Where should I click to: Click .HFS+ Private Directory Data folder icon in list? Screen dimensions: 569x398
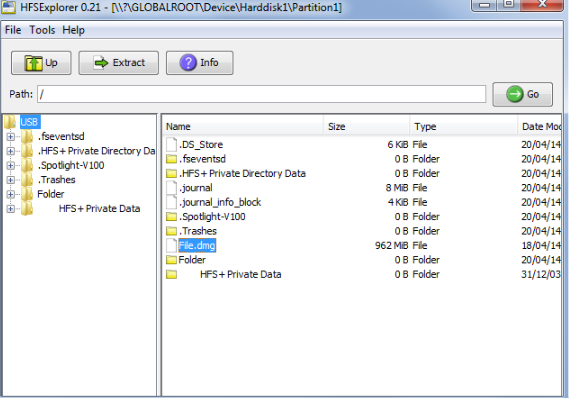171,173
